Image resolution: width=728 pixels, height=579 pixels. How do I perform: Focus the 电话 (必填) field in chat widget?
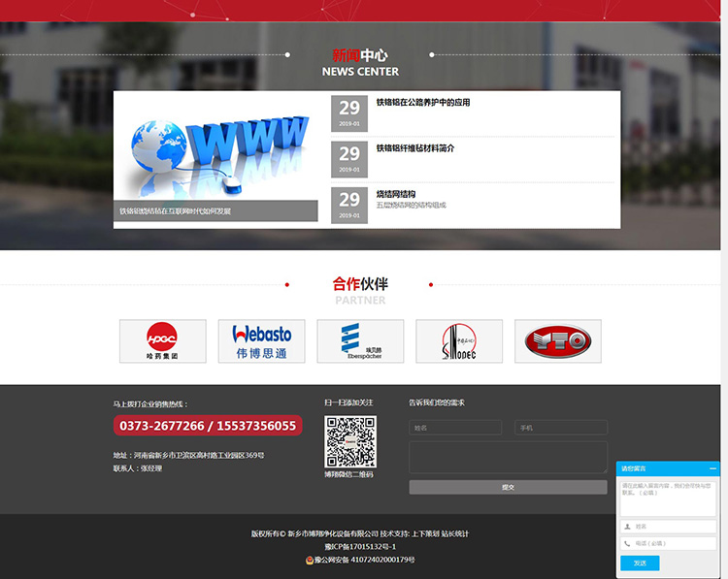[674, 544]
